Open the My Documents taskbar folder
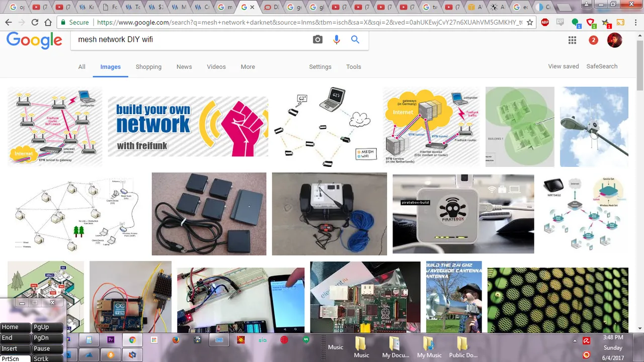 click(395, 347)
